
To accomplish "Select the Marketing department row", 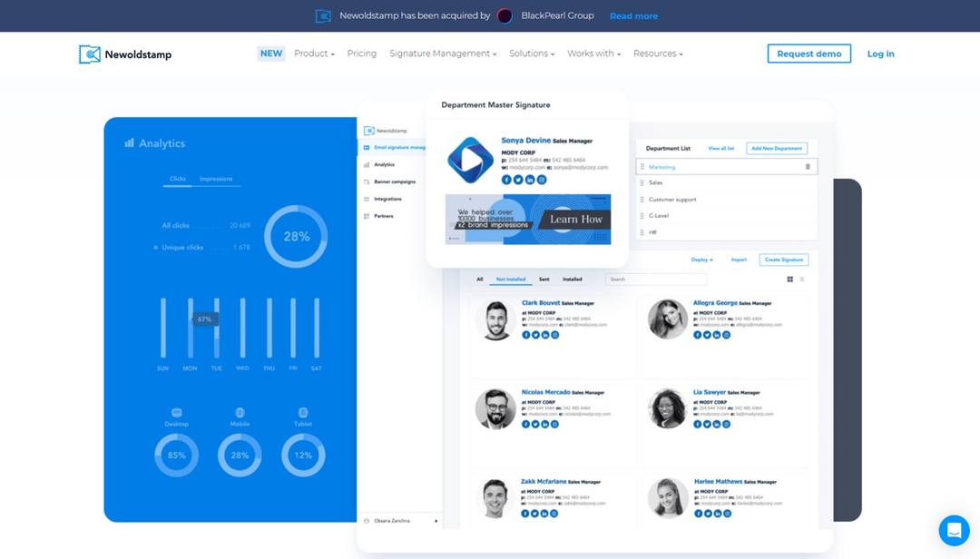I will click(726, 167).
